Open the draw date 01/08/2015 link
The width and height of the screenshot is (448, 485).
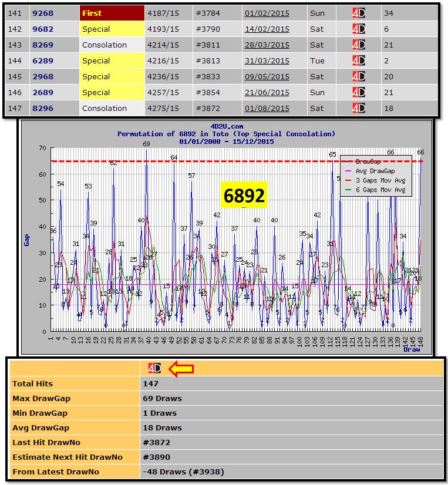point(267,109)
